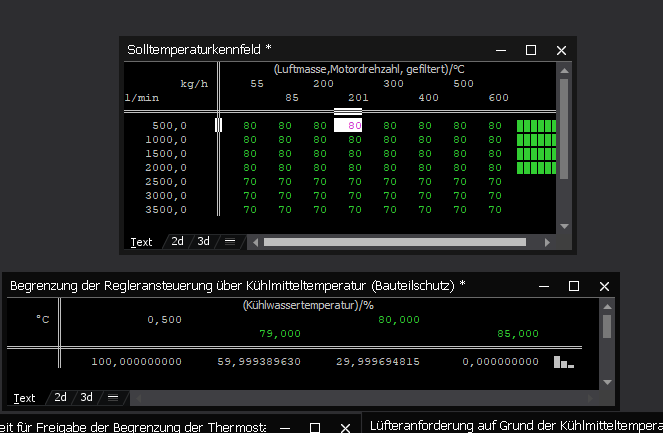Click the gray bar chart thumbnail icon
Image resolution: width=663 pixels, height=433 pixels.
pyautogui.click(x=564, y=362)
